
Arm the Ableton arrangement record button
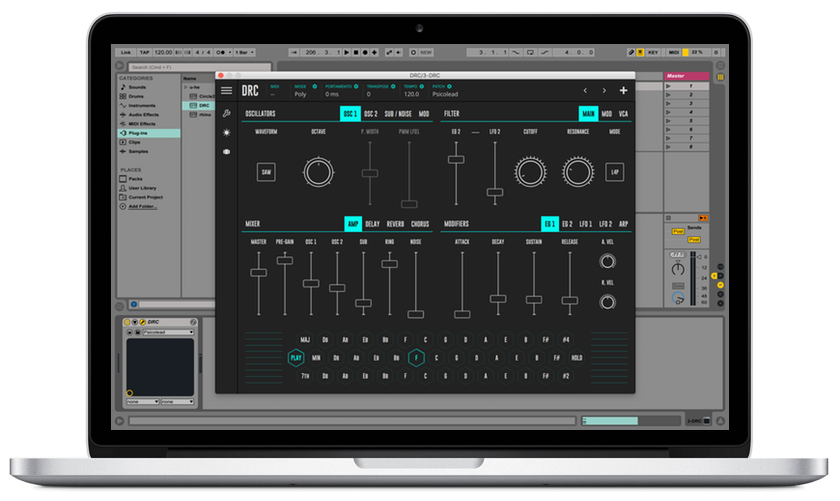click(365, 53)
